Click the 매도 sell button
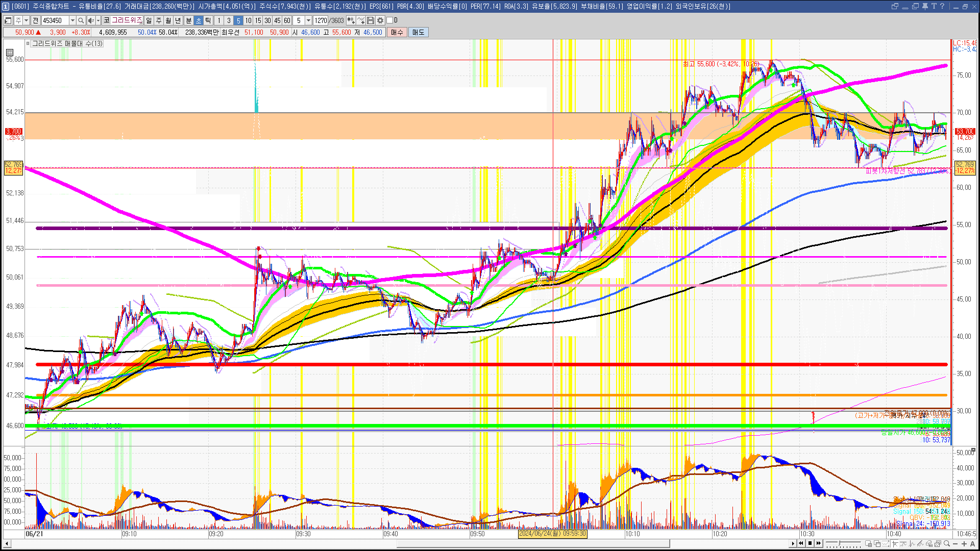 [419, 32]
